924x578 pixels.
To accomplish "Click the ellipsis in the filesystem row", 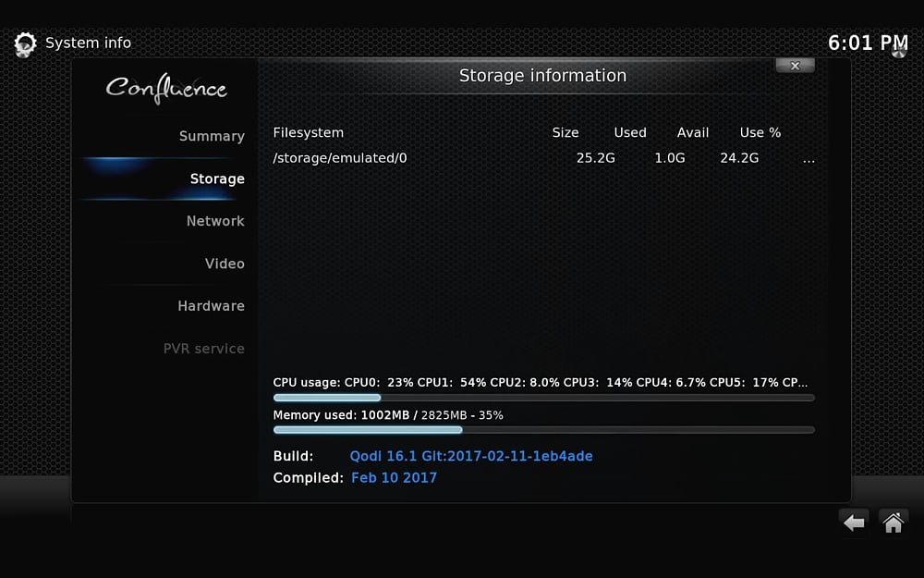I will click(808, 159).
